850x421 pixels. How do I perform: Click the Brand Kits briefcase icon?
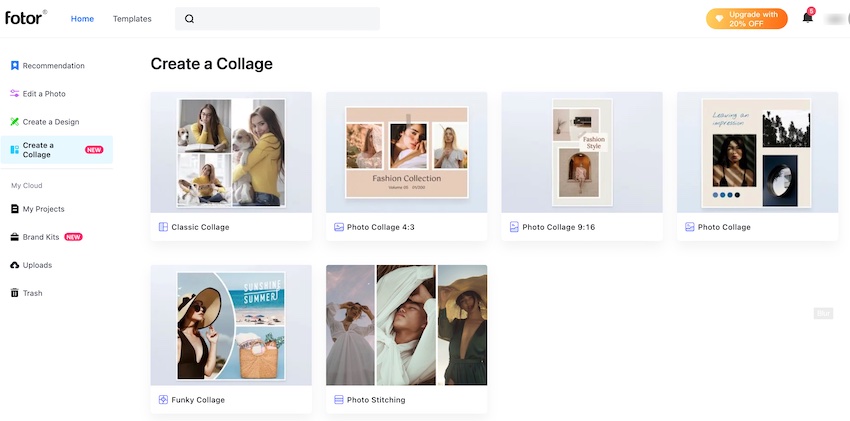pyautogui.click(x=15, y=237)
